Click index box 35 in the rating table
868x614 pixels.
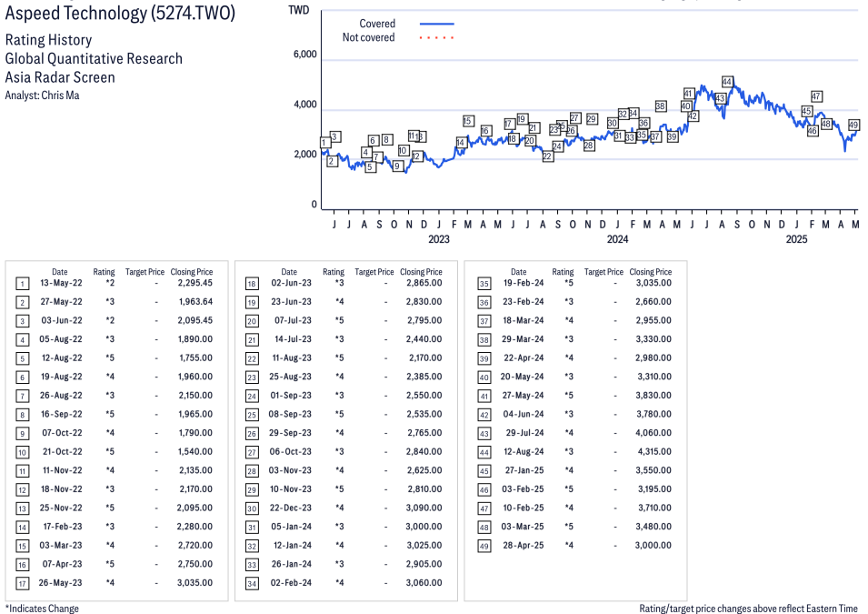point(484,285)
